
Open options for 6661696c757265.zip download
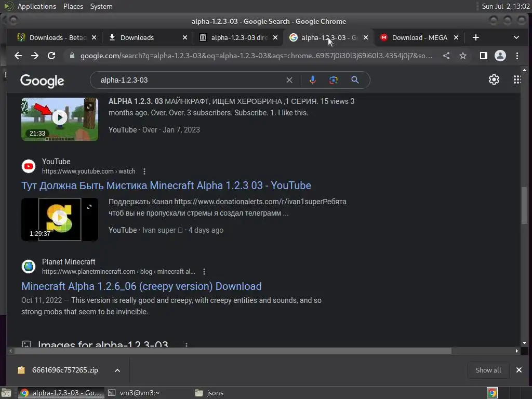click(x=117, y=370)
